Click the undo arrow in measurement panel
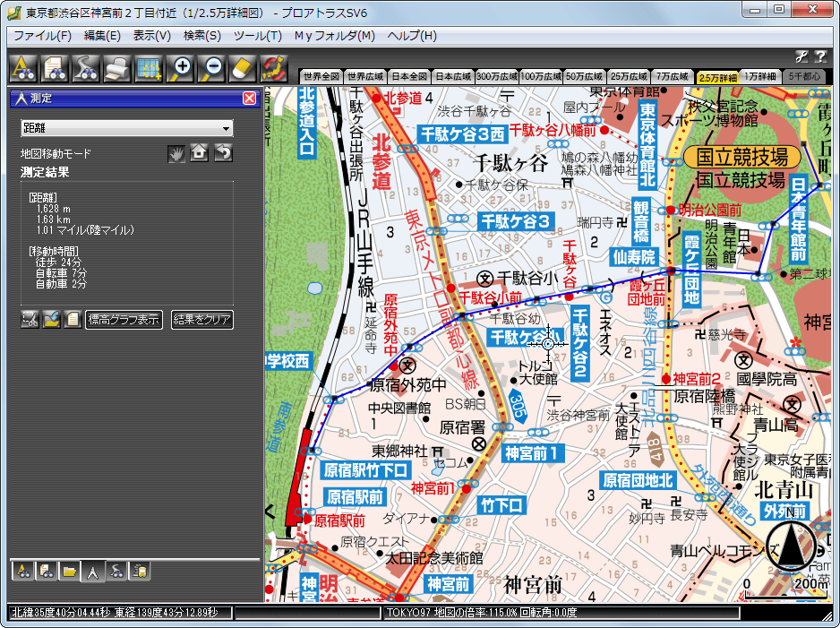 223,153
